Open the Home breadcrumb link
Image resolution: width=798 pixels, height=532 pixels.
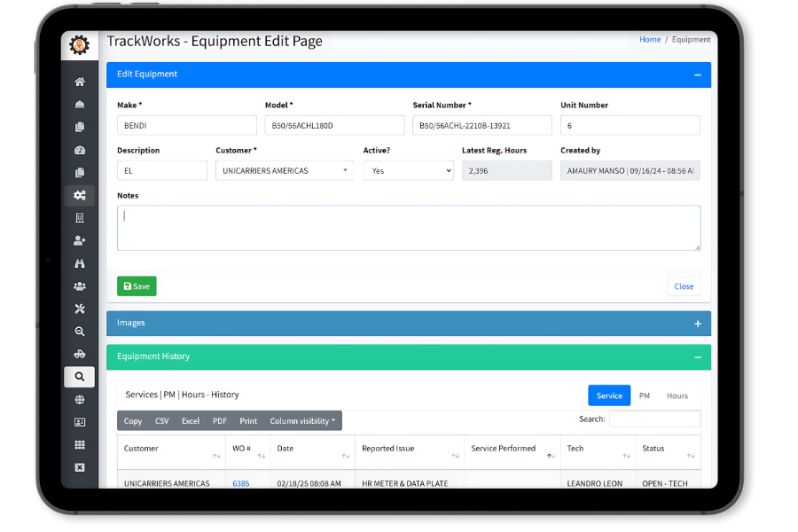(650, 40)
